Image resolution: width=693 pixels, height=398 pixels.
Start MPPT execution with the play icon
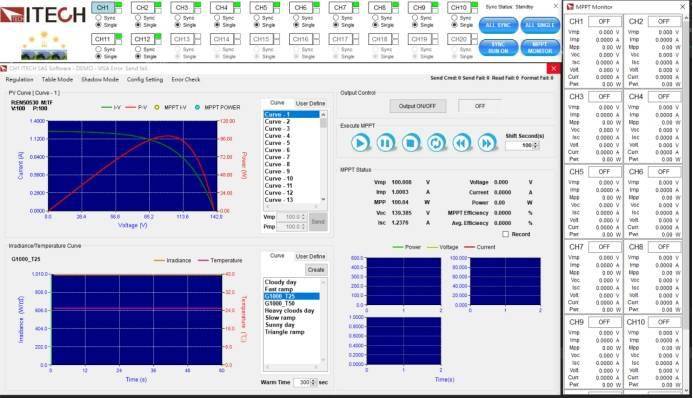pyautogui.click(x=360, y=143)
